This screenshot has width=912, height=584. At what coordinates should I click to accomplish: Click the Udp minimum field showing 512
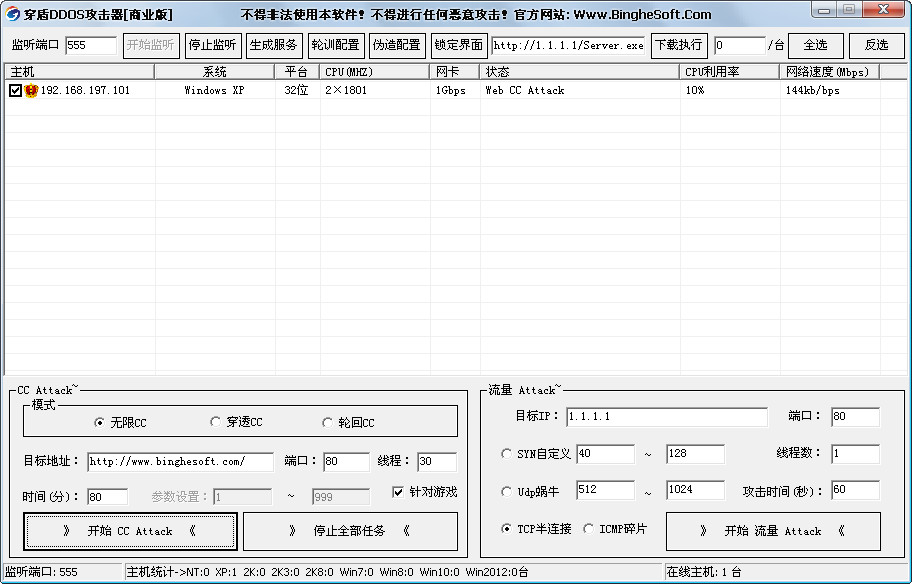click(x=605, y=490)
